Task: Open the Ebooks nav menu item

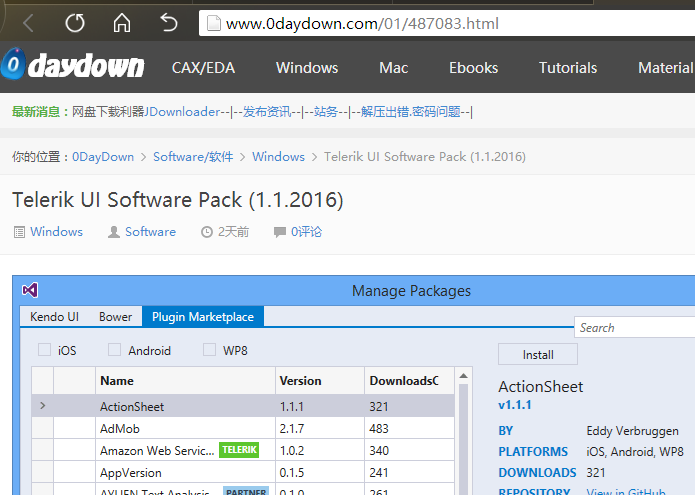Action: click(473, 68)
